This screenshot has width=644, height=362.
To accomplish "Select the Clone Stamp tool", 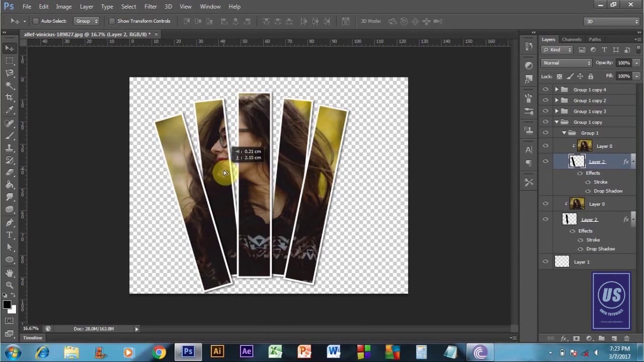I will (x=10, y=148).
